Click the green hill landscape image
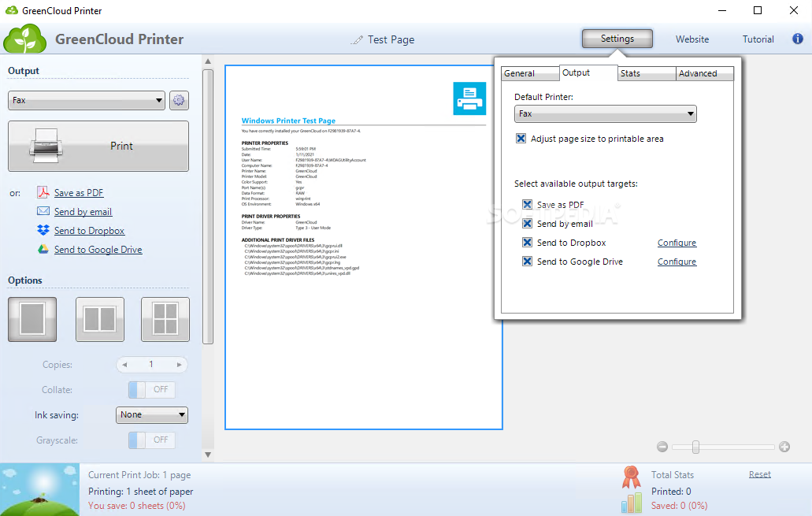Viewport: 812px width, 516px height. [x=40, y=489]
